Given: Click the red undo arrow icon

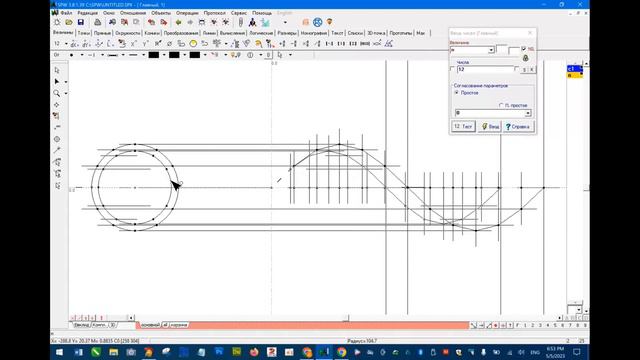Looking at the screenshot, I should tap(151, 22).
